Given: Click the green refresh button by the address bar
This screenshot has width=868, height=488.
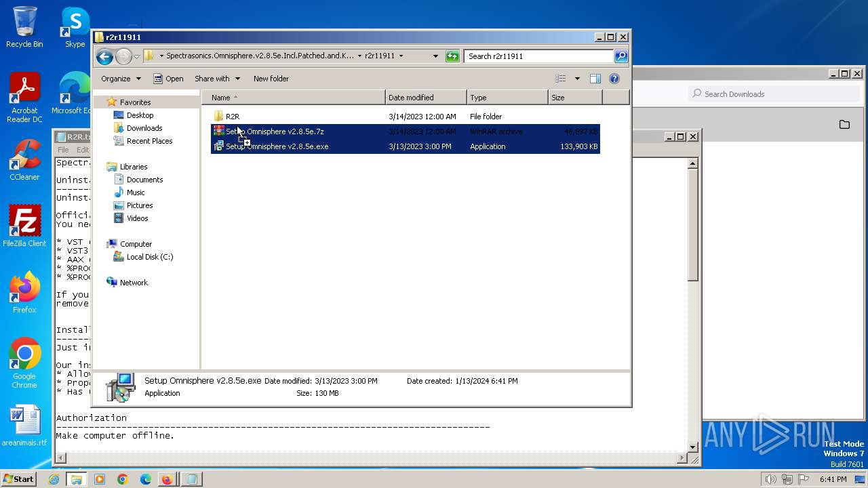Looking at the screenshot, I should (x=452, y=56).
